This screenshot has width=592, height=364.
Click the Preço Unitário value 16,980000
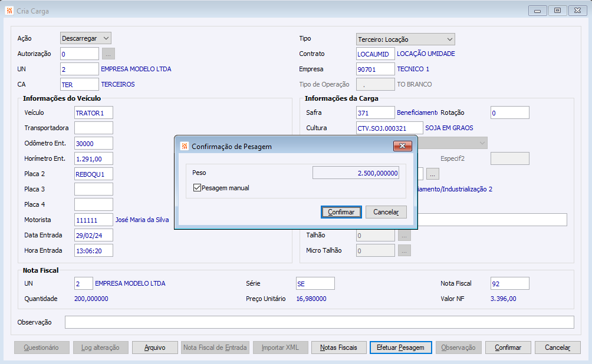[x=311, y=299]
